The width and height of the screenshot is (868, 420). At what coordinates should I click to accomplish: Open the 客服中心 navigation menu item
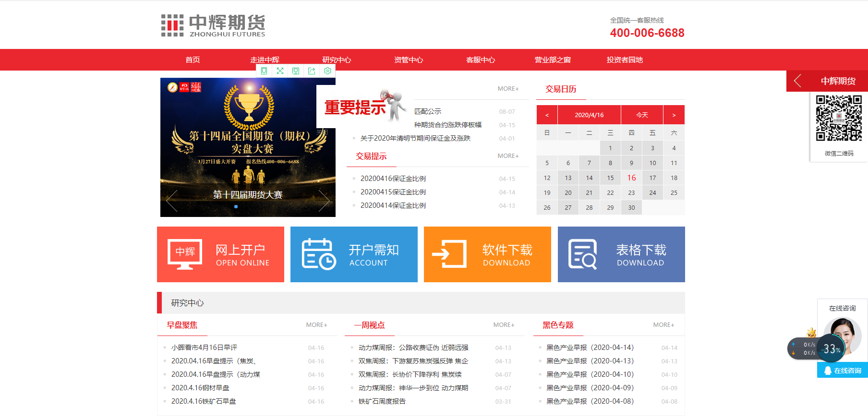pyautogui.click(x=481, y=60)
